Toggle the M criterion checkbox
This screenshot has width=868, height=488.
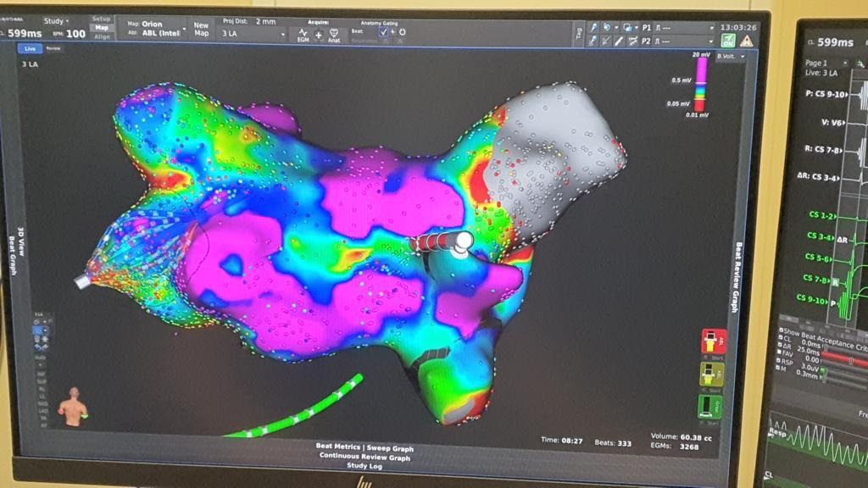(778, 368)
